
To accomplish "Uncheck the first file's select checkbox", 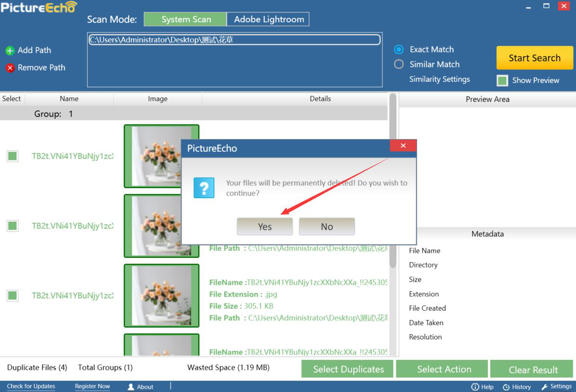I will (x=12, y=156).
